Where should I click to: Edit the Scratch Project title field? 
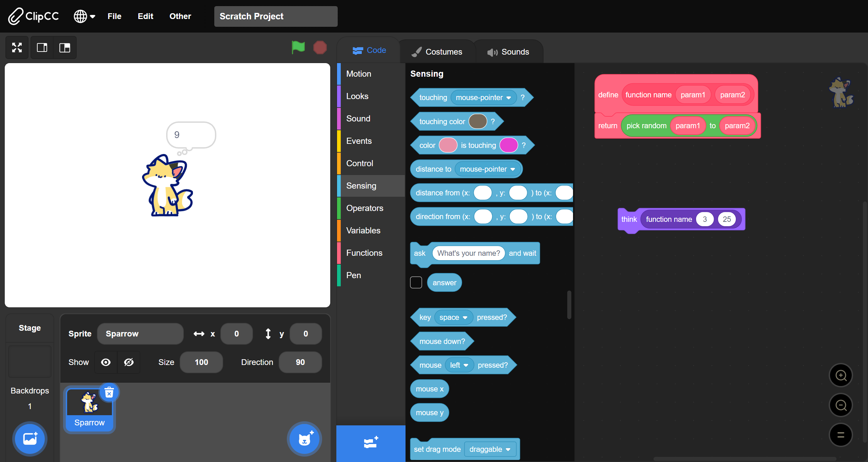point(276,16)
